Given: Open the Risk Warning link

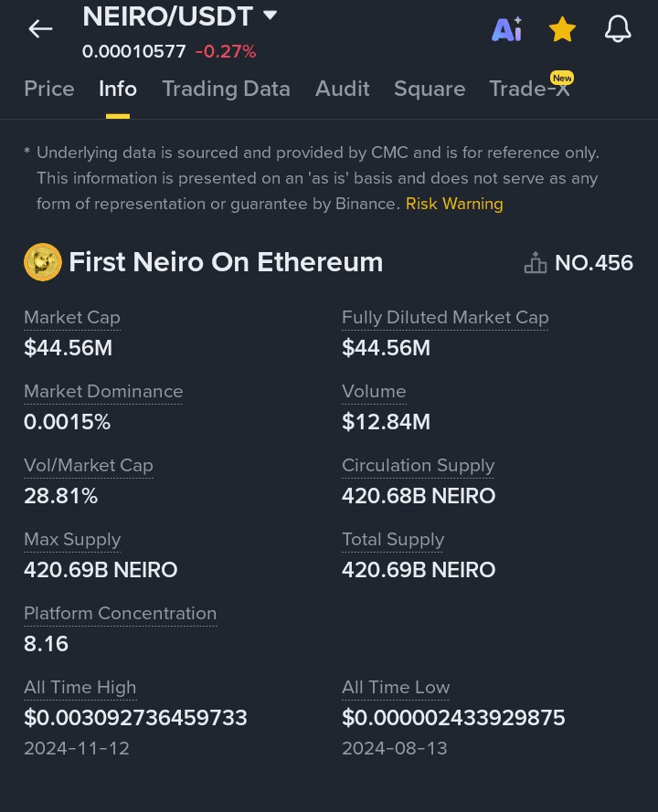Looking at the screenshot, I should coord(454,204).
